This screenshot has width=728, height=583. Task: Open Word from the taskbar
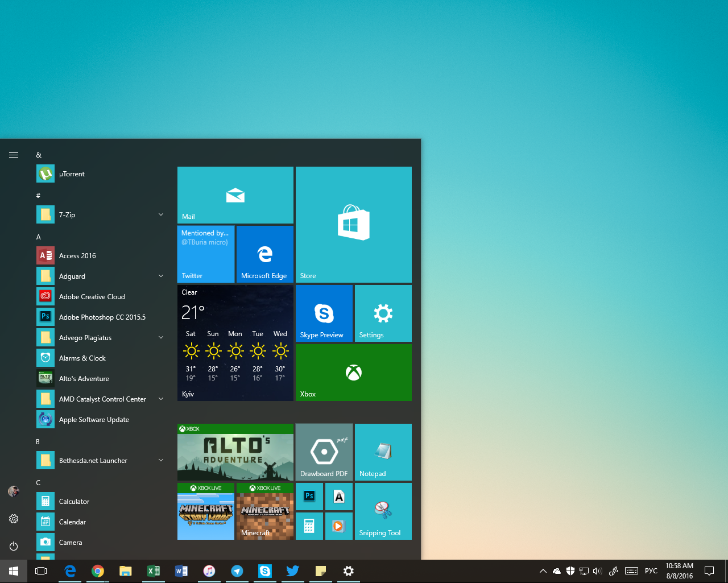[x=181, y=571]
